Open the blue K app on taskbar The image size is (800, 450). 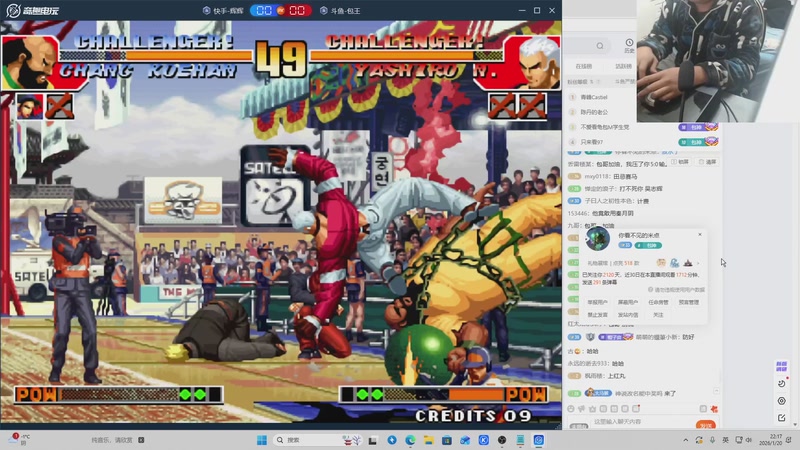coord(484,440)
